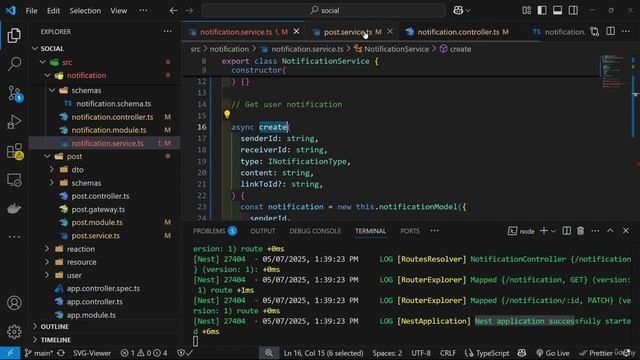Click the editor minimap
This screenshot has height=360, width=640.
[x=612, y=71]
